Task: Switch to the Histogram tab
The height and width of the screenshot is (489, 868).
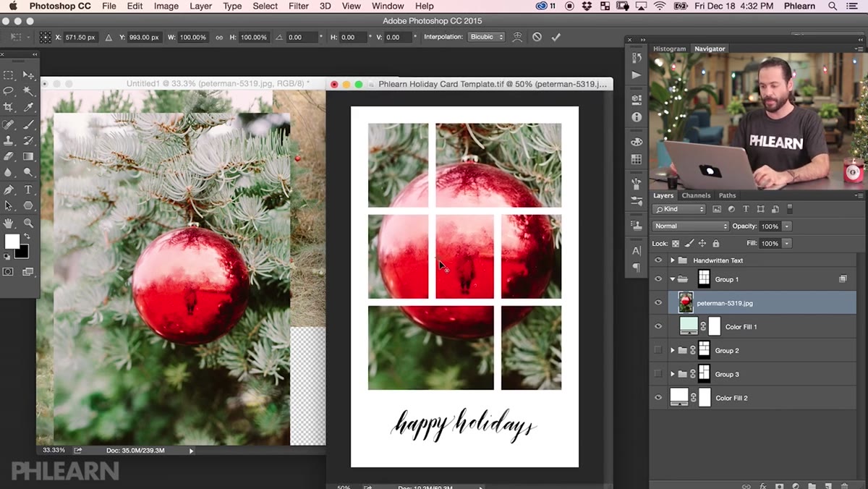Action: [x=669, y=49]
